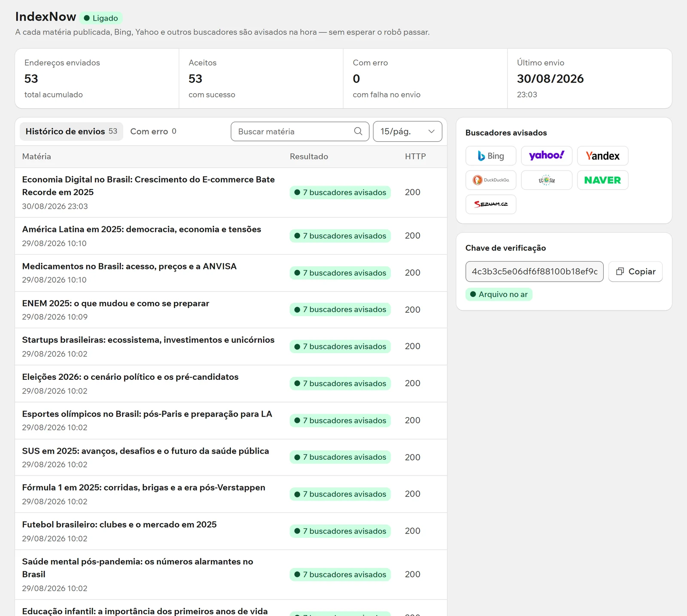
Task: Open Medicamentos no Brasil article
Action: pyautogui.click(x=129, y=266)
